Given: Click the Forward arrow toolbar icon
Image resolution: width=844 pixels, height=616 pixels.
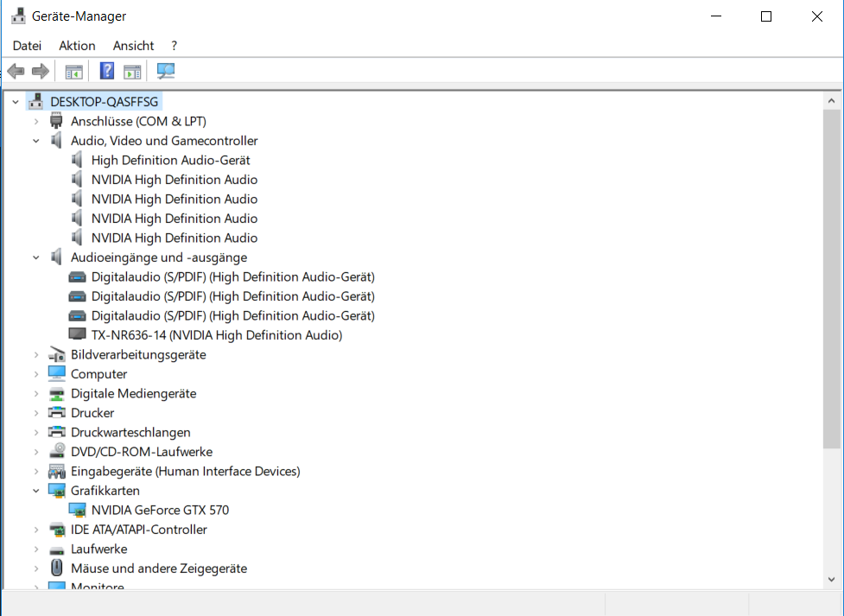Looking at the screenshot, I should 41,71.
